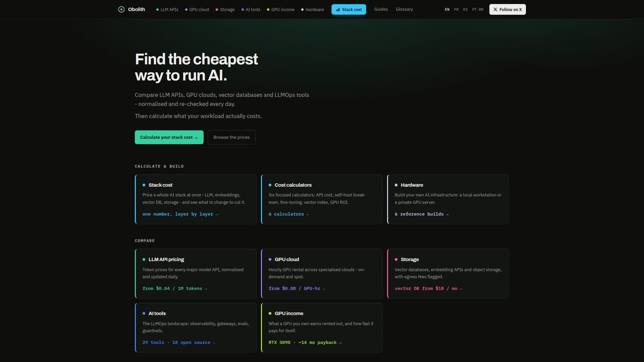Open the 6 calculators link
Image resolution: width=644 pixels, height=362 pixels.
pos(288,214)
